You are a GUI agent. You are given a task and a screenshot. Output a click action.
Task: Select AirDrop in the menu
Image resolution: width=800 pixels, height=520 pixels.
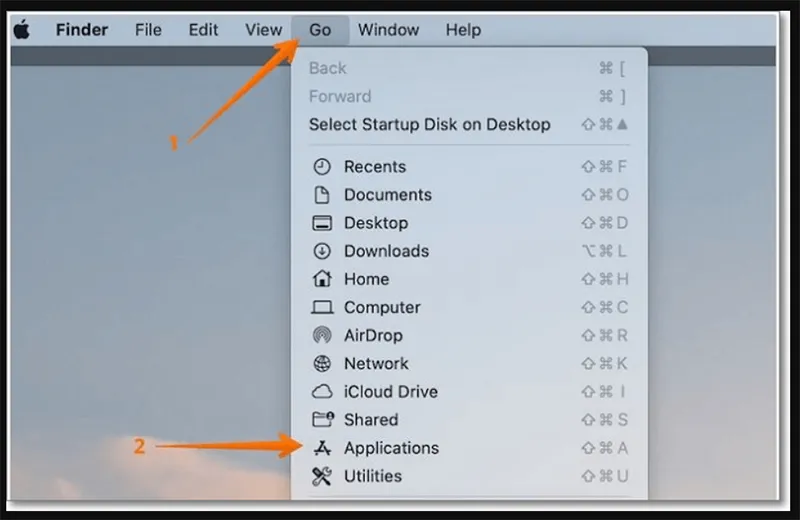point(468,335)
